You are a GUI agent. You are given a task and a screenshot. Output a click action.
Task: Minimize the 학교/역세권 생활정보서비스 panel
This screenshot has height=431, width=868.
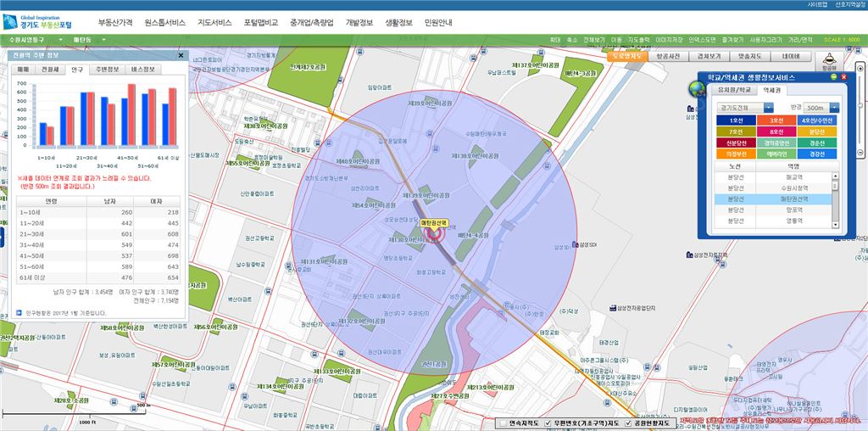tap(834, 77)
